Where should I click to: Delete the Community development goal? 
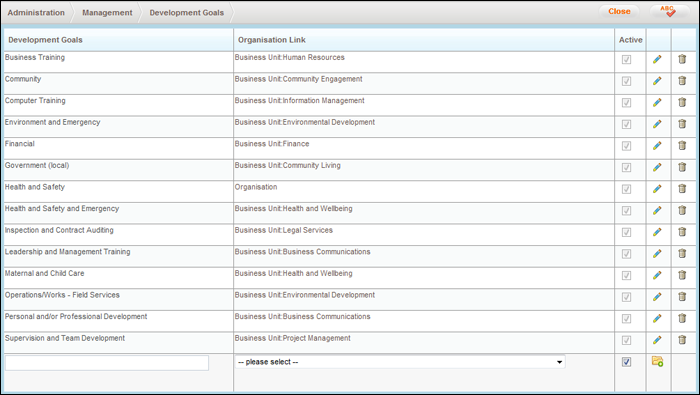click(682, 81)
